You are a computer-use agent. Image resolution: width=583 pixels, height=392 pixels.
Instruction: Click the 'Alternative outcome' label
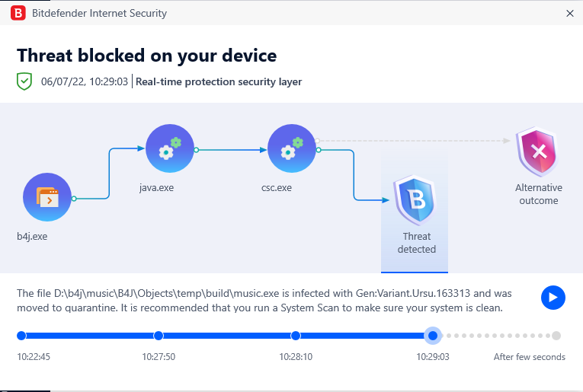tap(538, 194)
